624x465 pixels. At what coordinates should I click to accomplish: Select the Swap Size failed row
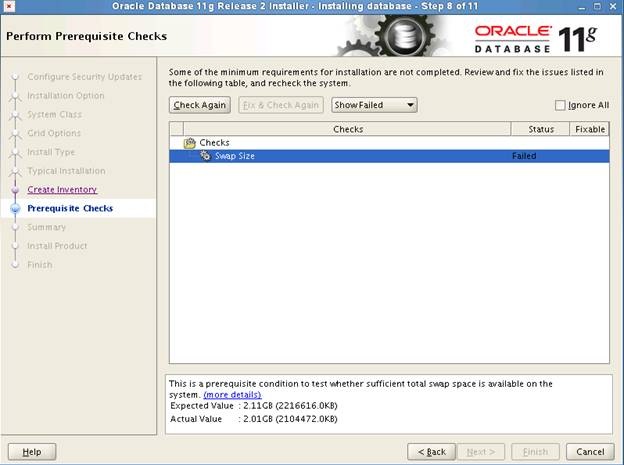(x=389, y=156)
